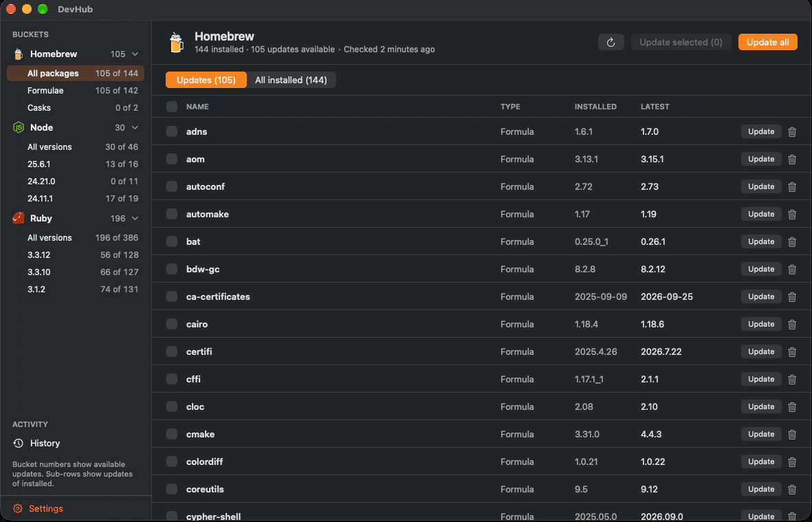The width and height of the screenshot is (812, 522).
Task: Remove autoconf using its trash icon
Action: (x=792, y=187)
